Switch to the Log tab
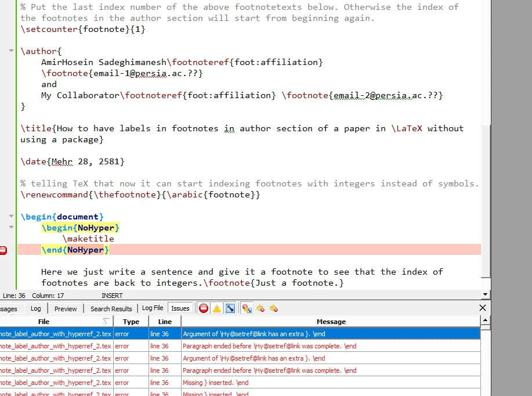Viewport: 532px width, 396px height. click(x=35, y=308)
